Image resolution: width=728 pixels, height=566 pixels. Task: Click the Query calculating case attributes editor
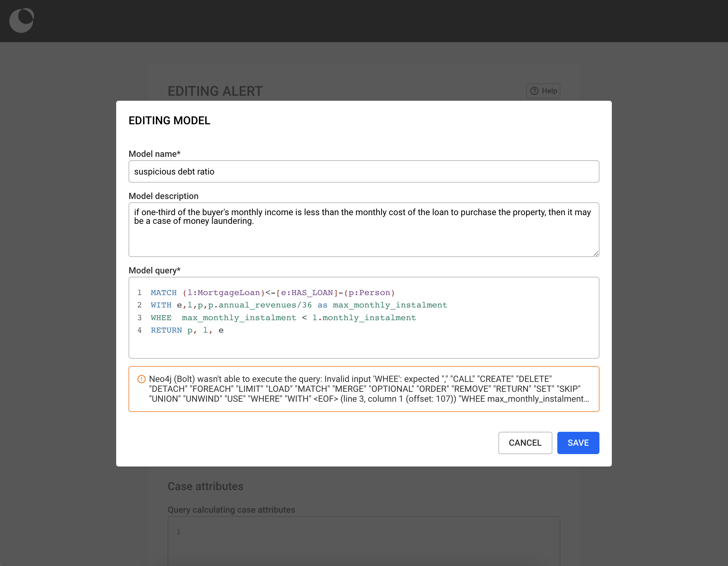[363, 540]
